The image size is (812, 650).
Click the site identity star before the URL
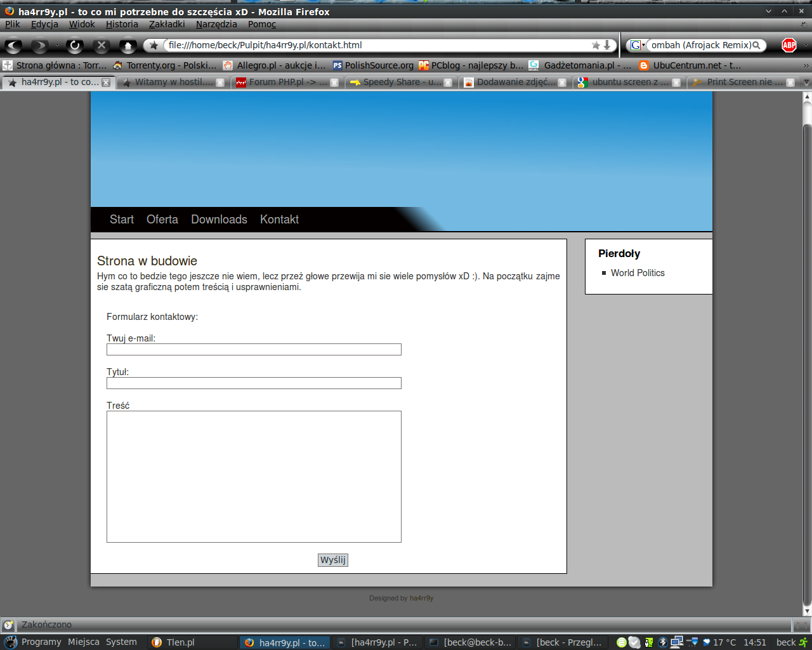pyautogui.click(x=154, y=45)
